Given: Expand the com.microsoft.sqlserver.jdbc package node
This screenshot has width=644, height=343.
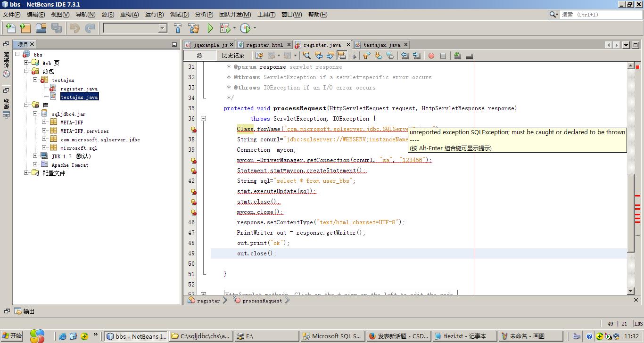Looking at the screenshot, I should 44,139.
